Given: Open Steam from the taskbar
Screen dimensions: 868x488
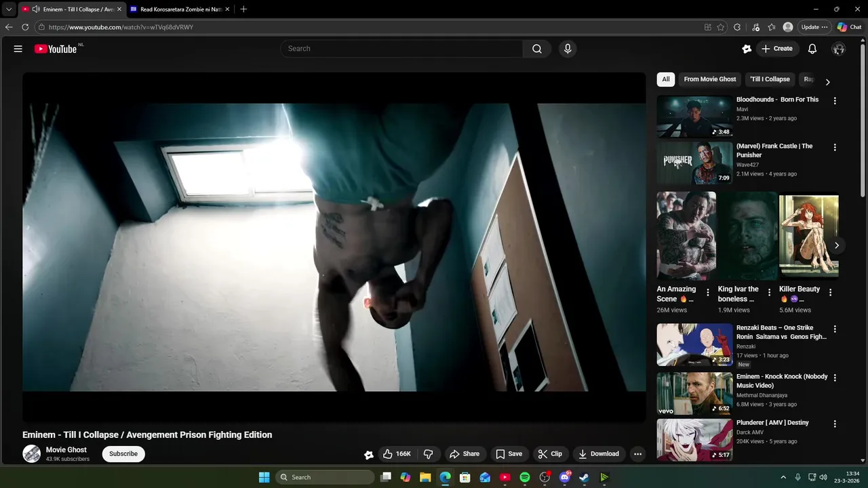Looking at the screenshot, I should pyautogui.click(x=584, y=477).
